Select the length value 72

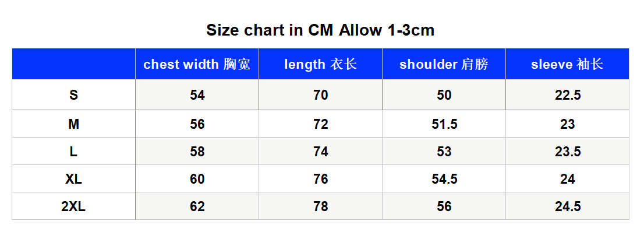click(320, 124)
